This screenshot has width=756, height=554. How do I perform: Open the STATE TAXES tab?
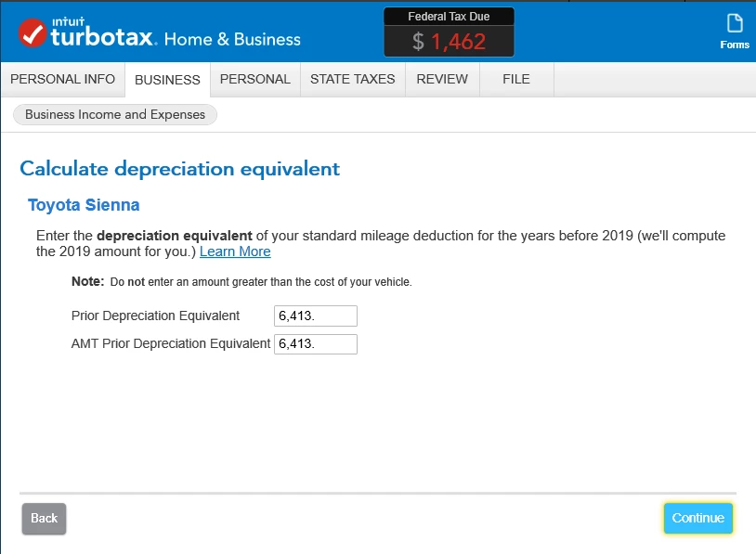(352, 79)
